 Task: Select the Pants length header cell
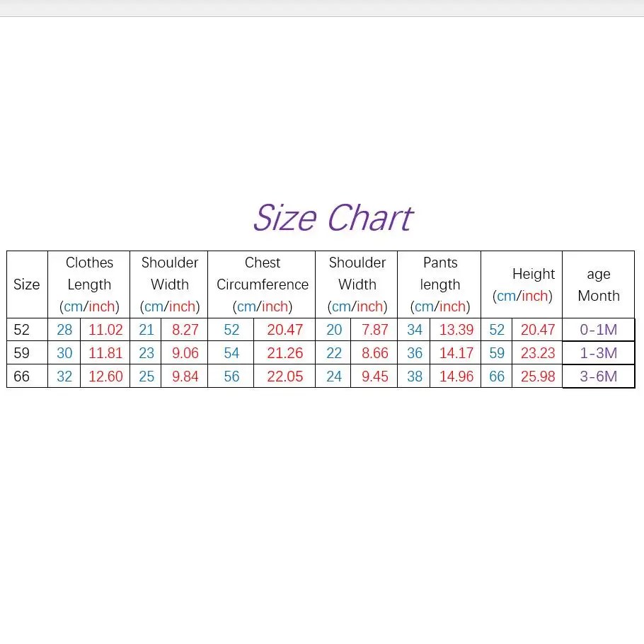coord(439,284)
